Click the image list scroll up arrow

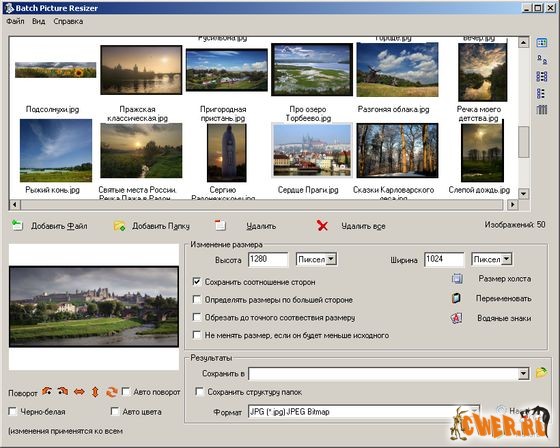[x=524, y=43]
